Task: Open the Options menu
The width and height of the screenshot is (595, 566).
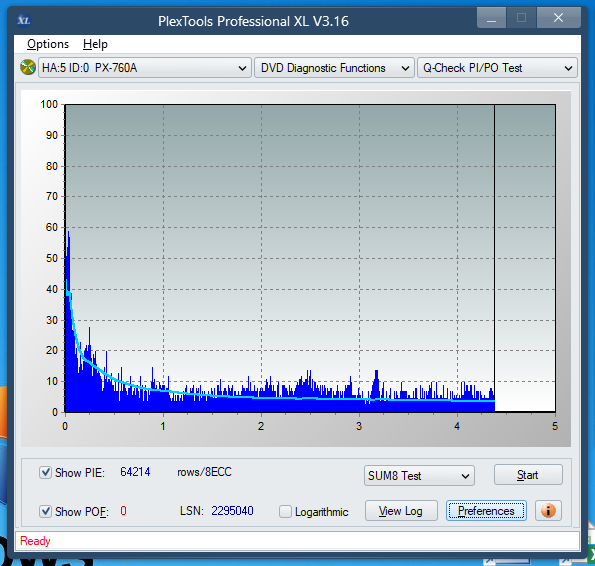Action: click(x=48, y=44)
